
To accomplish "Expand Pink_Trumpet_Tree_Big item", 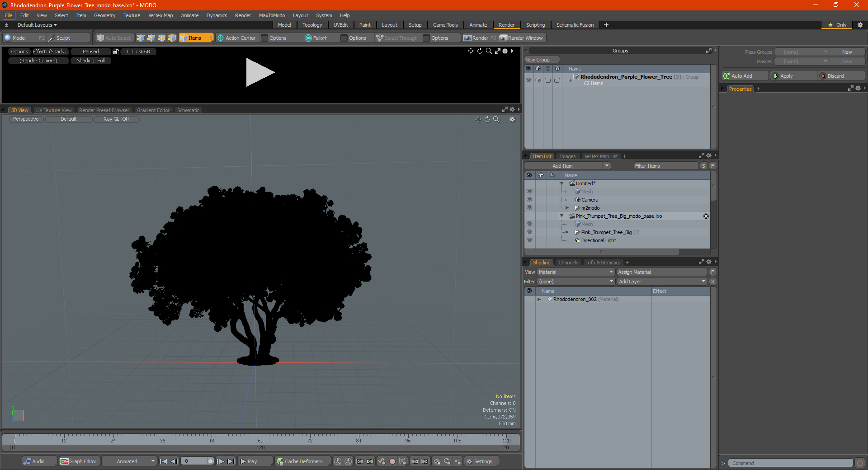I will point(567,232).
